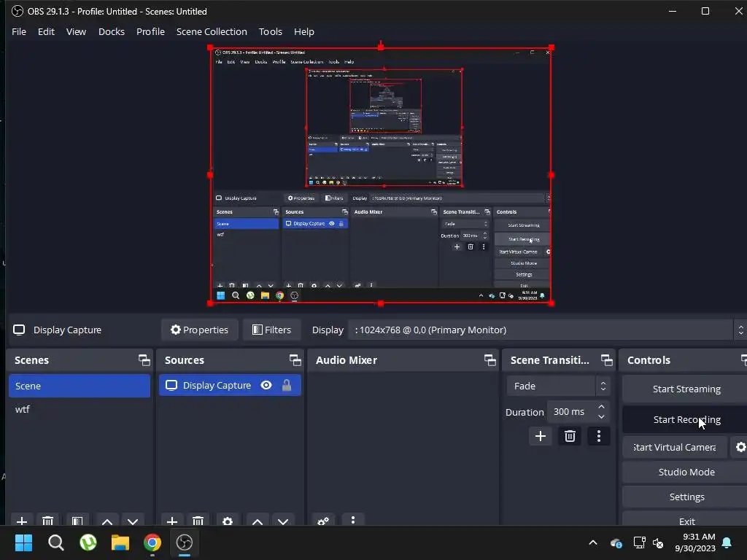This screenshot has height=560, width=747.
Task: Pop out the Audio Mixer dock
Action: [489, 360]
